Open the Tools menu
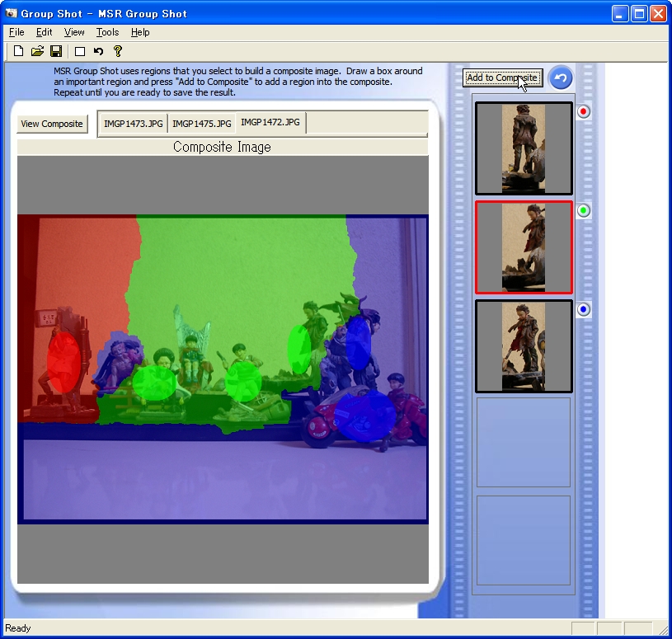672x639 pixels. [107, 32]
